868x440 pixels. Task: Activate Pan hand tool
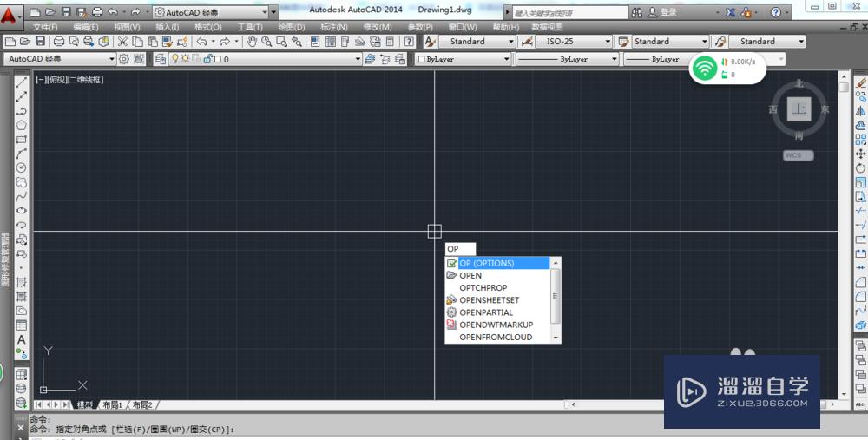pyautogui.click(x=252, y=42)
